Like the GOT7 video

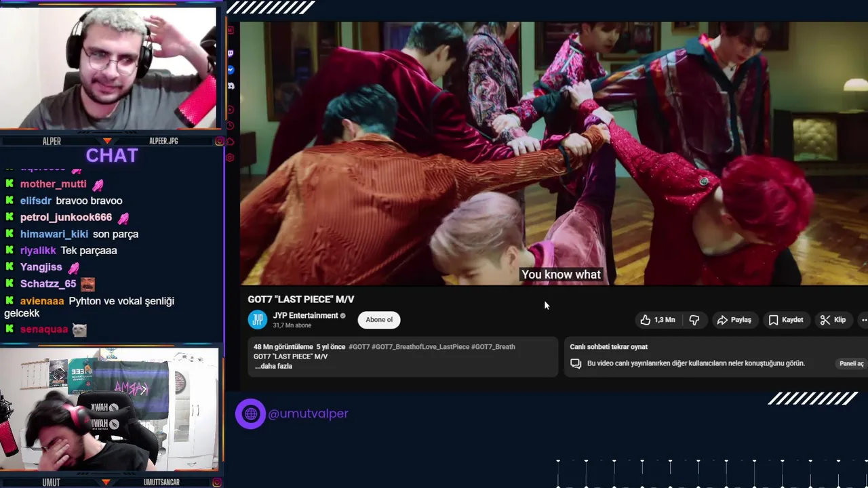click(657, 320)
